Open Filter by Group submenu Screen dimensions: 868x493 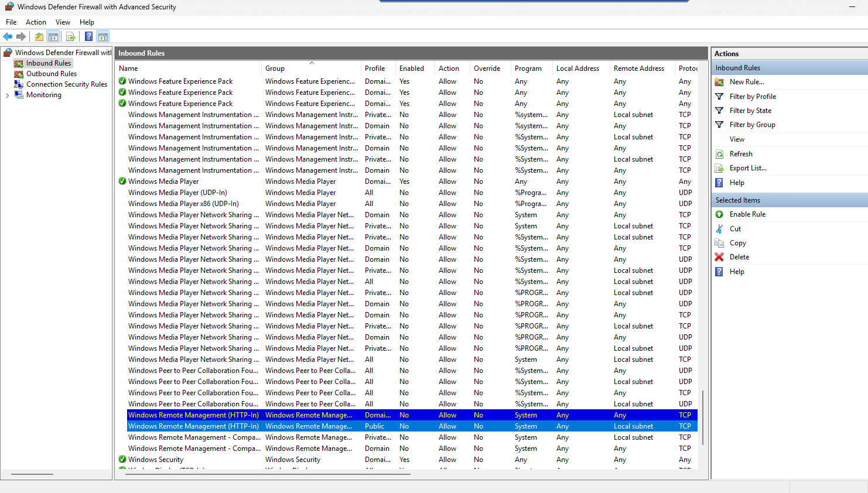tap(752, 125)
